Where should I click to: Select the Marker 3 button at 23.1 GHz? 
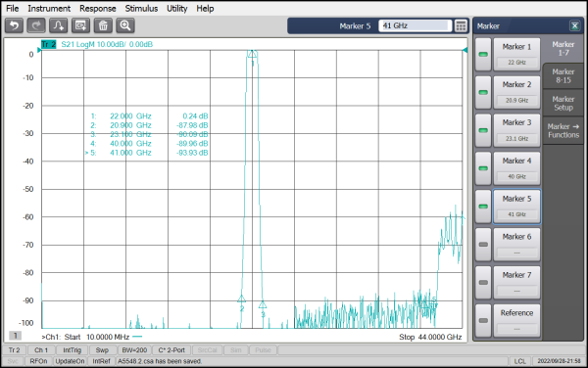click(x=516, y=130)
